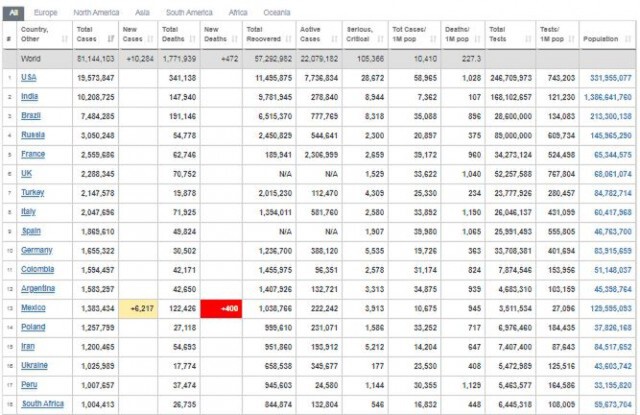Switch to the Europe tab
The height and width of the screenshot is (415, 640).
pos(45,13)
